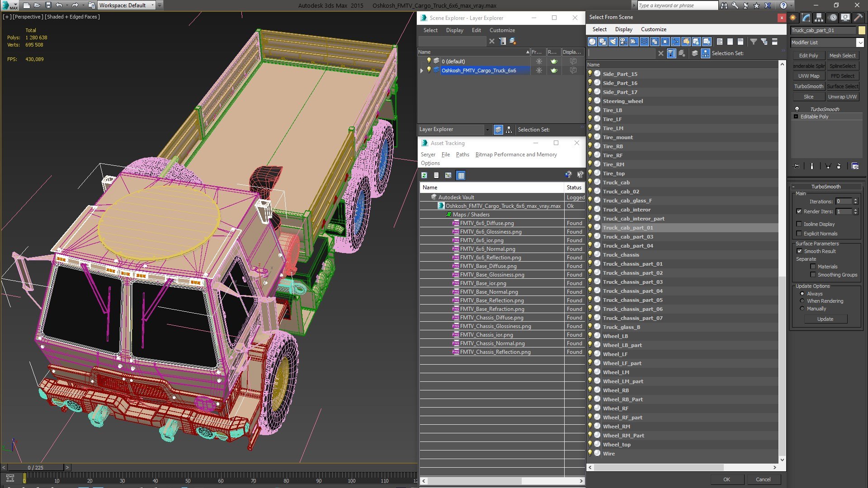
Task: Click the timeline frame slider 0 / 225
Action: tap(36, 468)
